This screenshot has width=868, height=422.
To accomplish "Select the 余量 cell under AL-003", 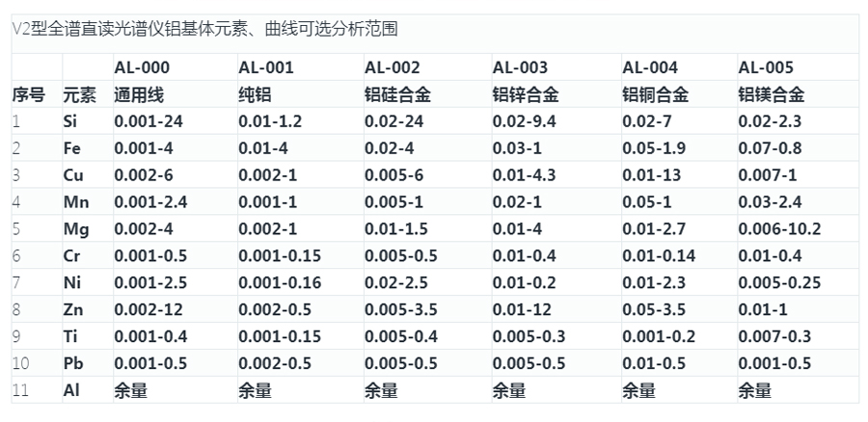I will (x=509, y=390).
